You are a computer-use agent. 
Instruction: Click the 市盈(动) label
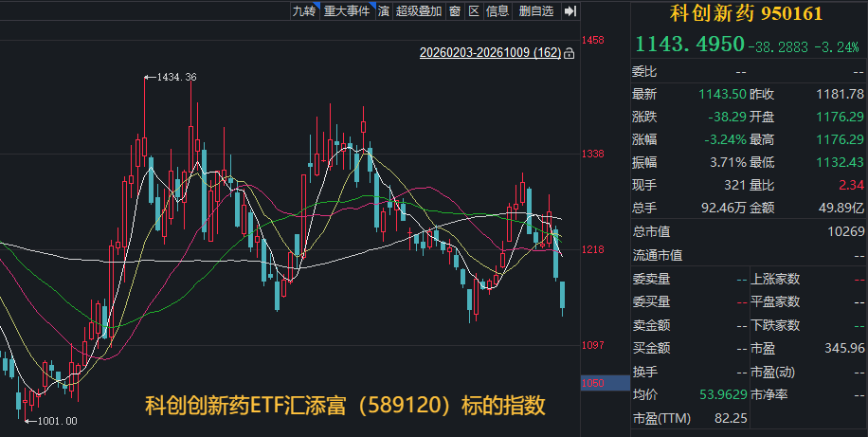pyautogui.click(x=772, y=372)
